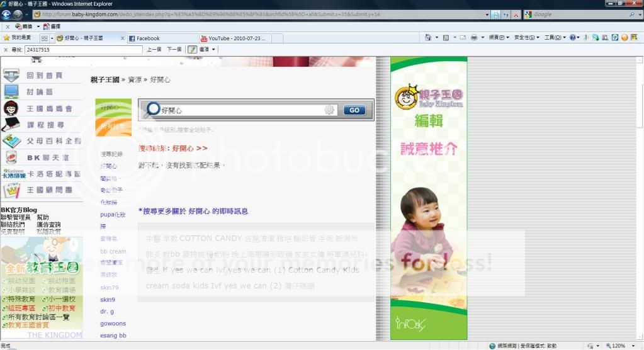Open the Tools (工具) menu
Screen dimensions: 644x350
click(x=553, y=38)
